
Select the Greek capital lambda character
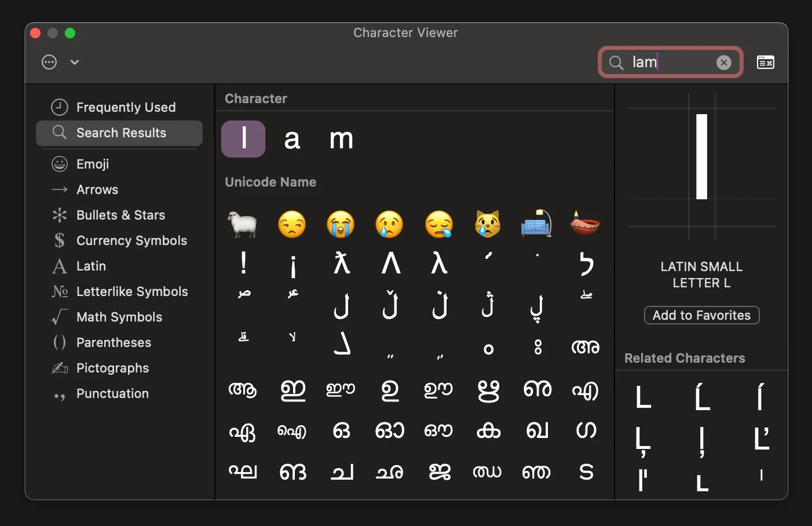(391, 264)
